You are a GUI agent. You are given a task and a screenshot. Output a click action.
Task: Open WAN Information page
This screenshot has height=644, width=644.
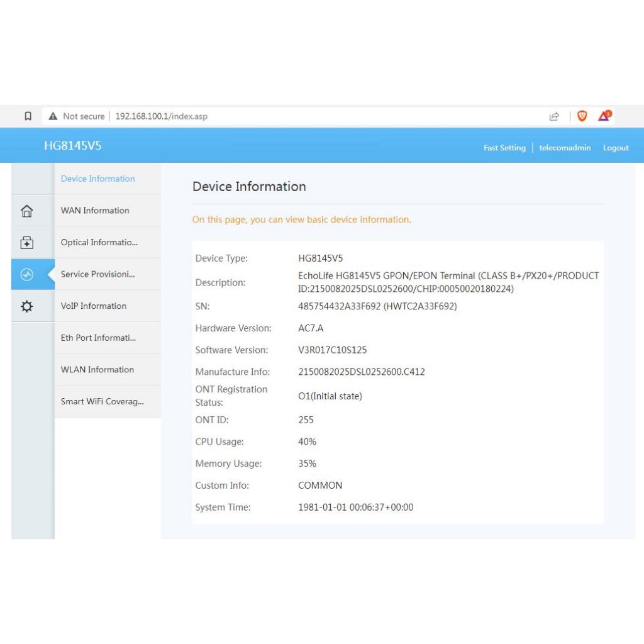pyautogui.click(x=95, y=211)
